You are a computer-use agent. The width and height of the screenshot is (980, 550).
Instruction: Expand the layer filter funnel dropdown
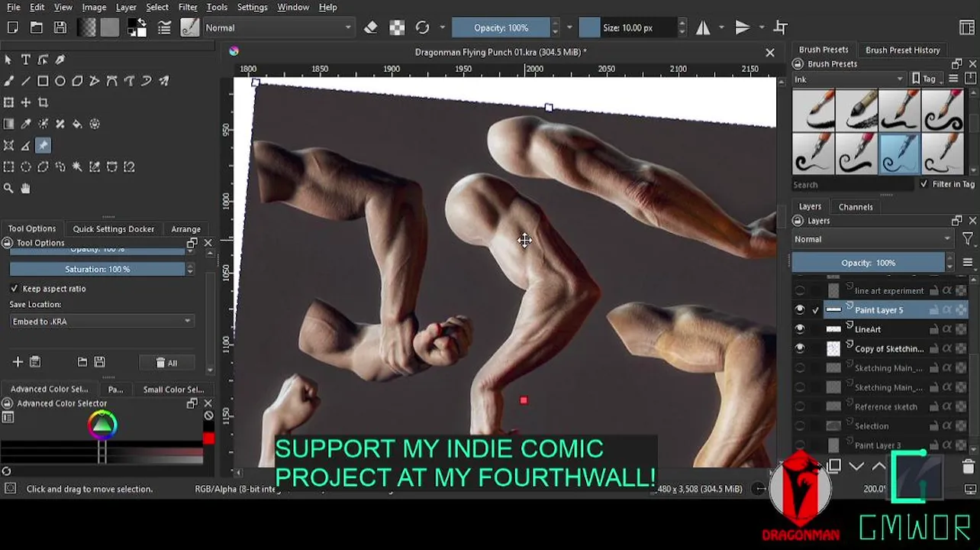point(968,239)
